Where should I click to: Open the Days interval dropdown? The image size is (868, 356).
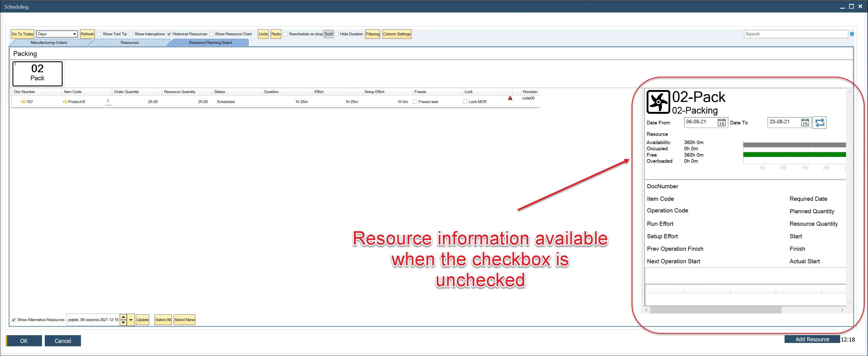pos(74,34)
